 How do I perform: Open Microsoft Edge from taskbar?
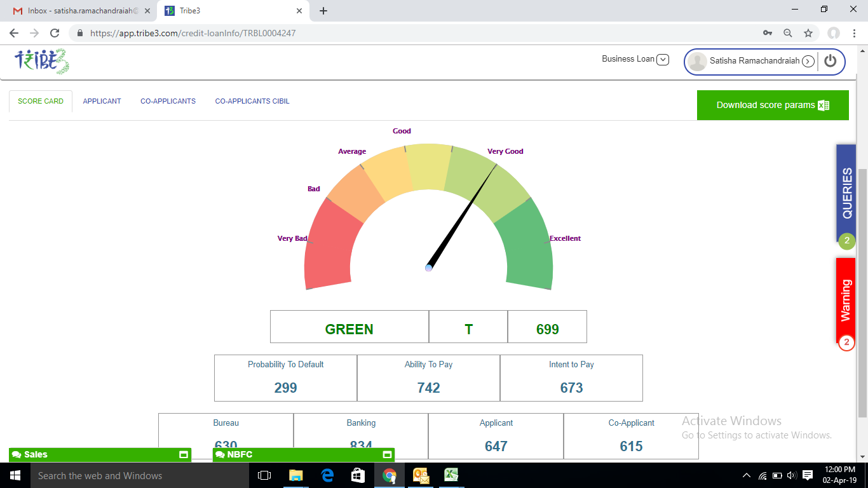pyautogui.click(x=328, y=475)
